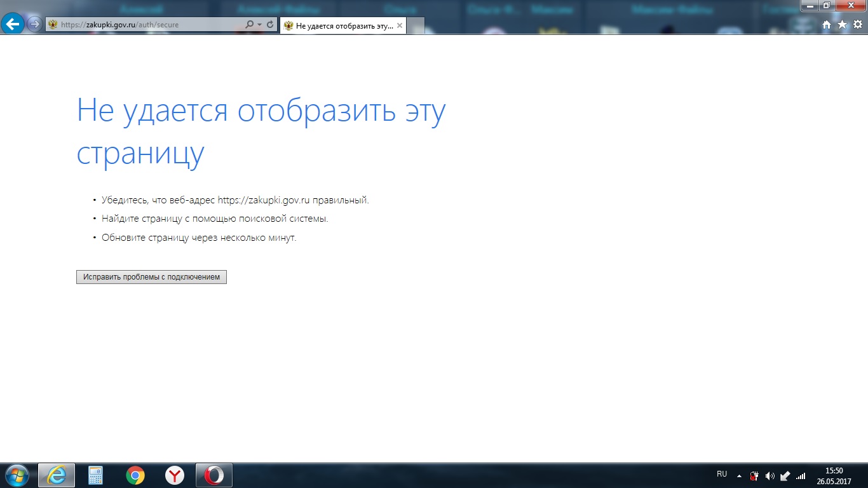Image resolution: width=868 pixels, height=488 pixels.
Task: Open the Windows Start menu
Action: click(x=17, y=475)
